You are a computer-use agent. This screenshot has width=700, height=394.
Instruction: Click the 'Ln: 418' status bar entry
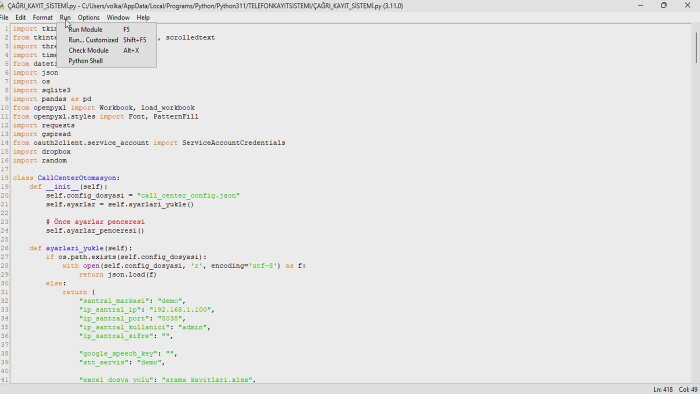tap(662, 390)
